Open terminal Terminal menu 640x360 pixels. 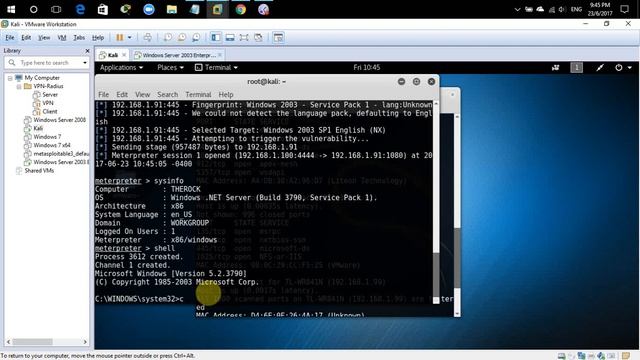[x=198, y=94]
